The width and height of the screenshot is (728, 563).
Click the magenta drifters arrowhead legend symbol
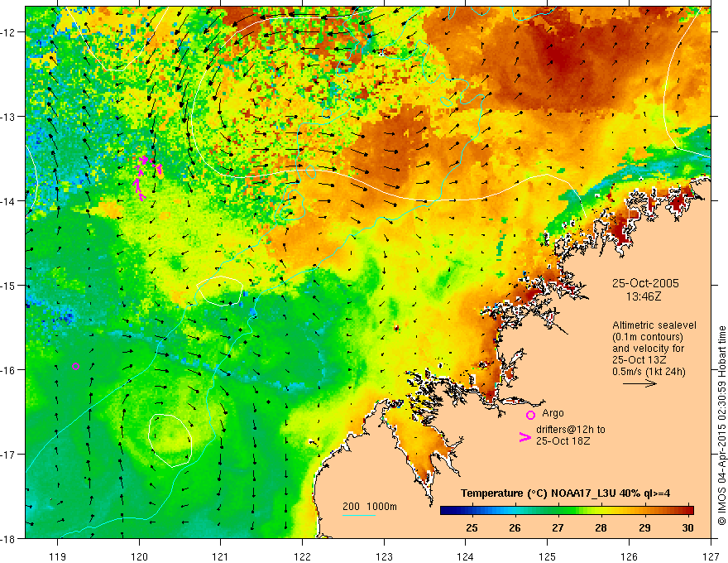point(524,436)
